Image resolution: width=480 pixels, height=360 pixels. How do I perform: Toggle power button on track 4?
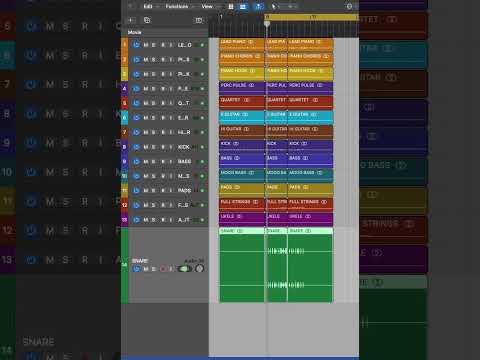click(136, 89)
